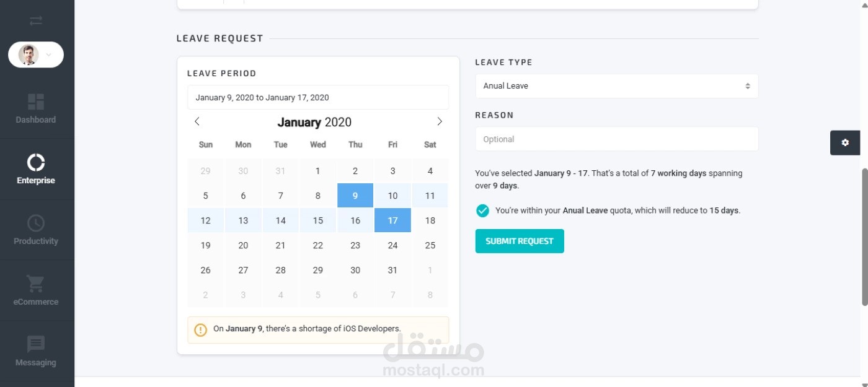The height and width of the screenshot is (387, 868).
Task: Open the Messaging chat bubble icon
Action: [x=36, y=344]
